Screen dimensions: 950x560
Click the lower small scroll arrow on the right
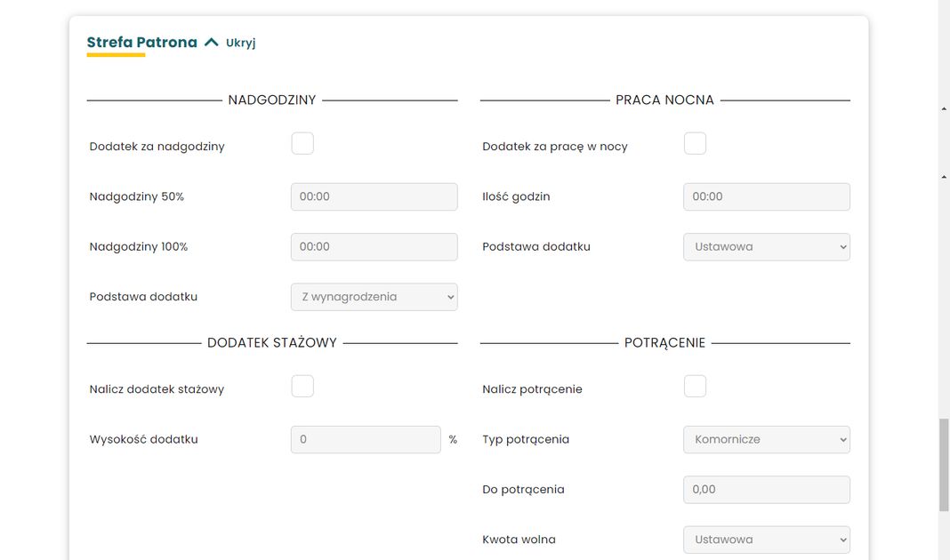coord(944,177)
